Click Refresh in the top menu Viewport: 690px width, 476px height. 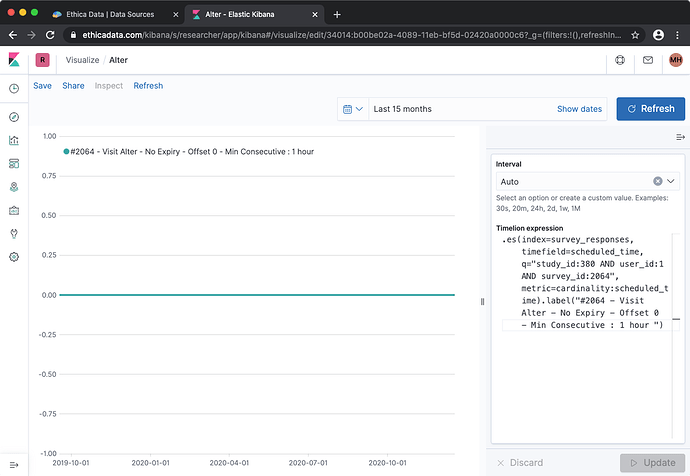(148, 86)
